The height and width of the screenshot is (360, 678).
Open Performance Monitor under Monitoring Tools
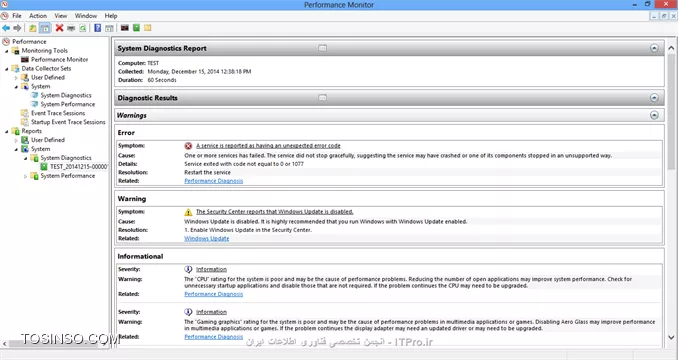coord(59,60)
